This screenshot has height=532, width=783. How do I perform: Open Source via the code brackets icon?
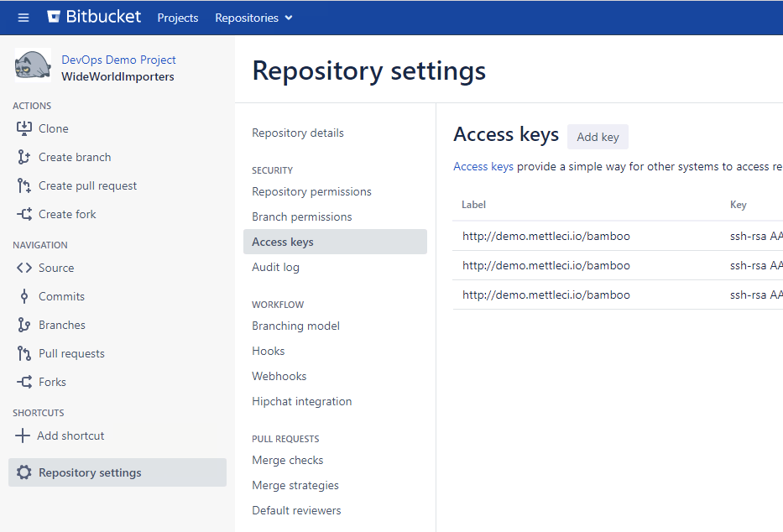(24, 268)
